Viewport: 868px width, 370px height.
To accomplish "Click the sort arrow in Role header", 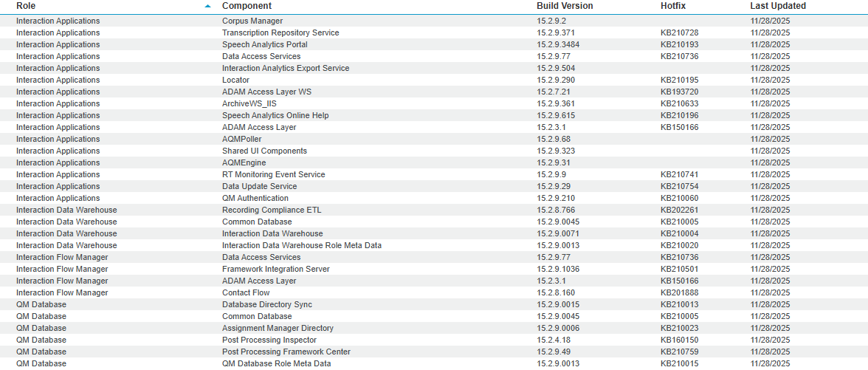I will pos(208,6).
